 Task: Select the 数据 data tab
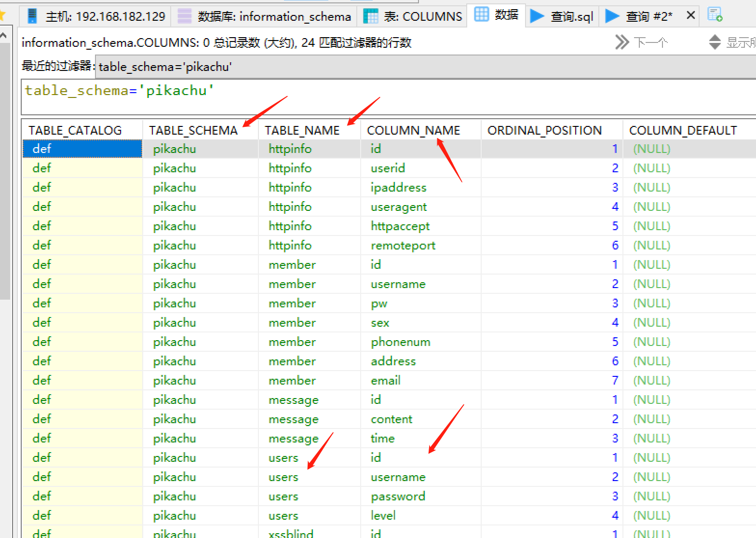(x=497, y=15)
